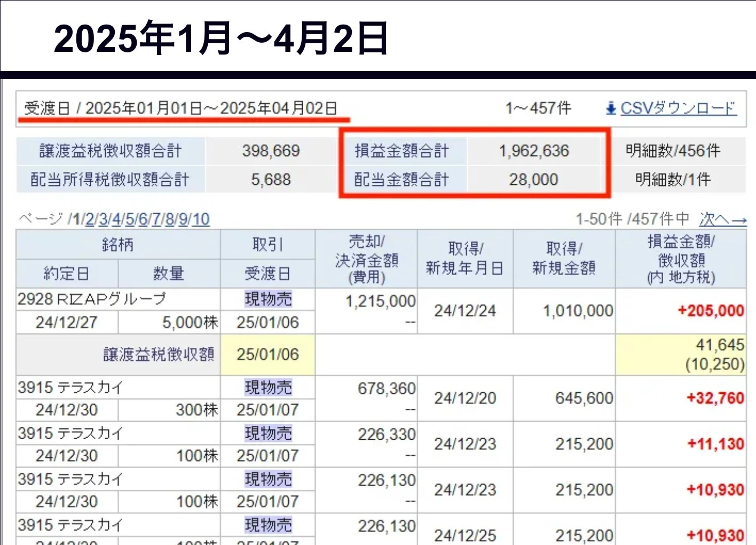Select page 5 in the pagination
756x545 pixels.
click(x=129, y=219)
